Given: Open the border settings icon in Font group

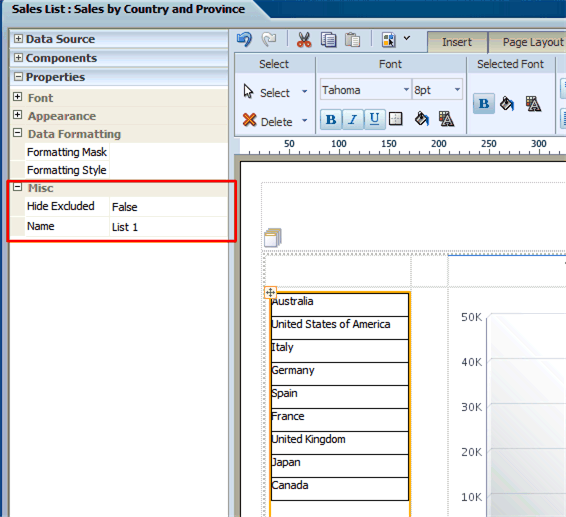Looking at the screenshot, I should [x=396, y=119].
